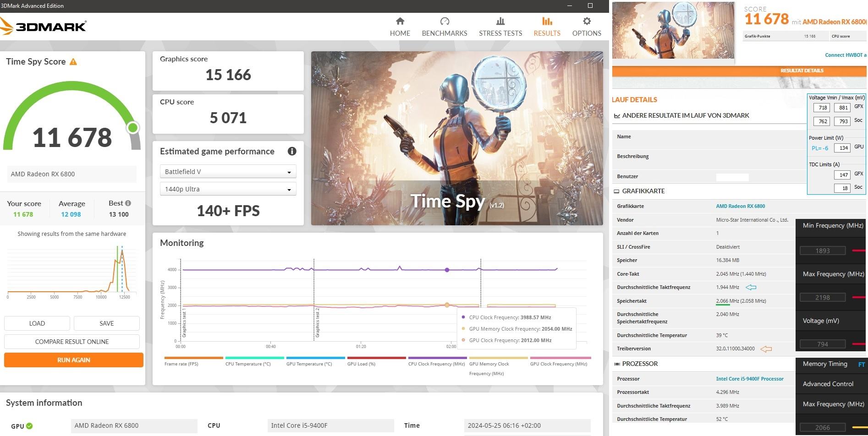Viewport: 868px width, 436px height.
Task: Click the GPU Power Limit field showing 134
Action: 842,148
